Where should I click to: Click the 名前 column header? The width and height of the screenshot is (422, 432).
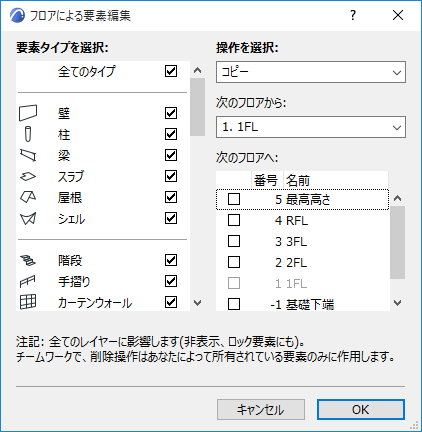pos(335,180)
